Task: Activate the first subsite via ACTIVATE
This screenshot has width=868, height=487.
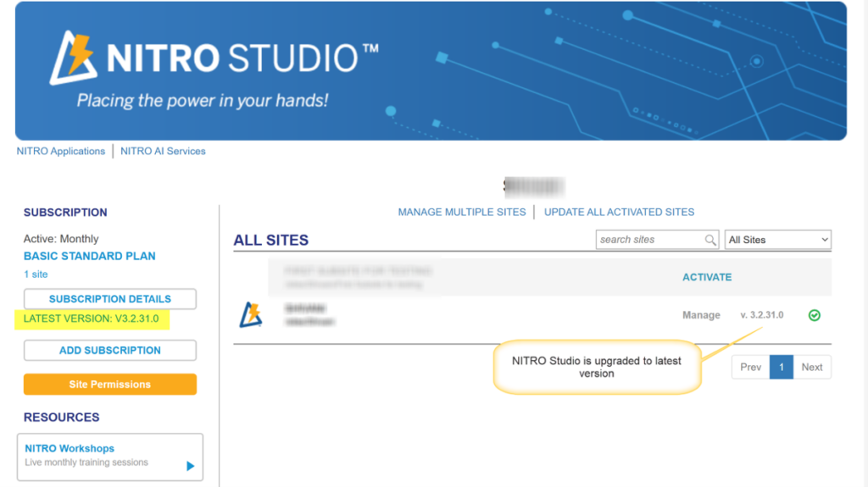Action: coord(707,277)
